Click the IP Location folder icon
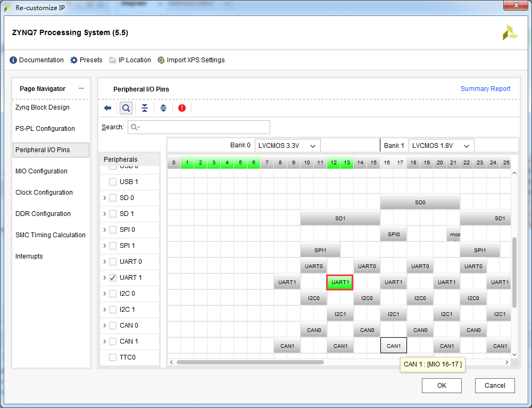This screenshot has width=532, height=408. point(113,60)
